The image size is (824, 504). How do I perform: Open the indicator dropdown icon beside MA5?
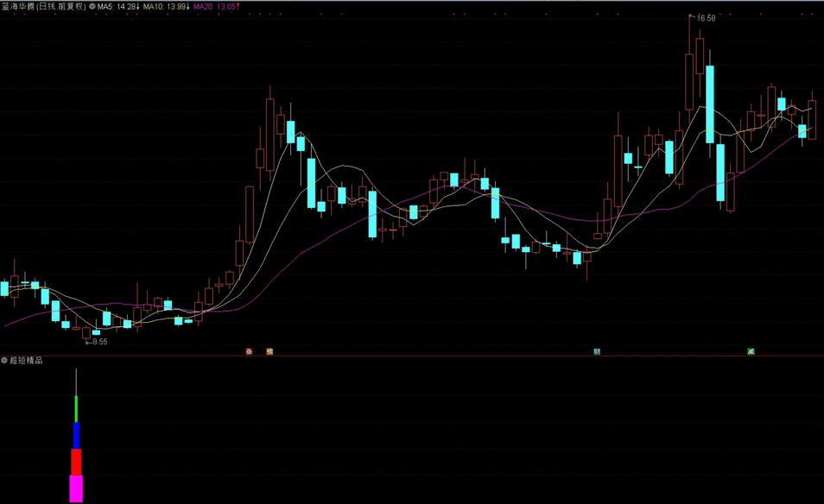92,7
